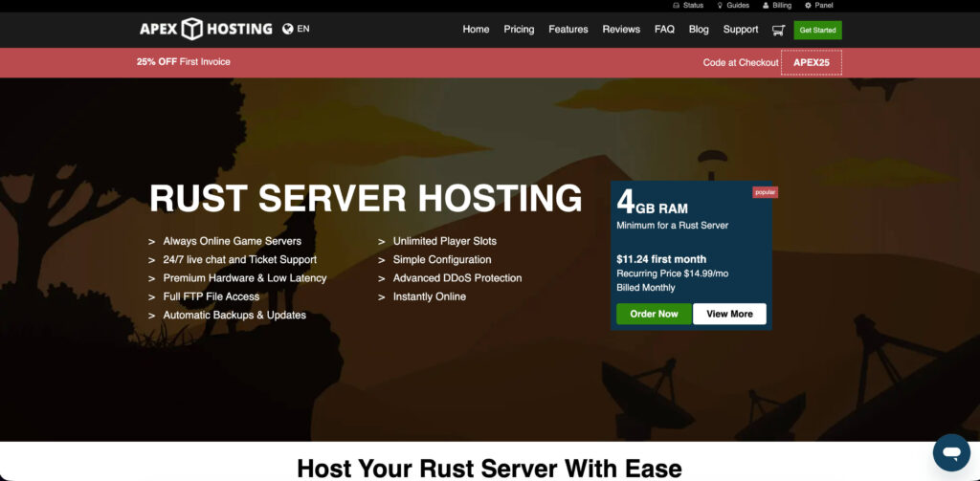Click 'Premium Hardware & Low Latency' item

click(x=245, y=278)
